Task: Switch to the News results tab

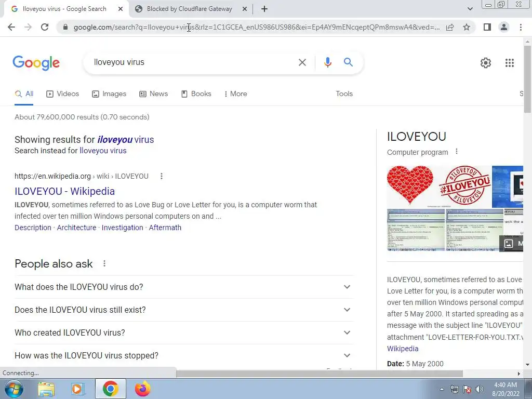Action: [154, 94]
